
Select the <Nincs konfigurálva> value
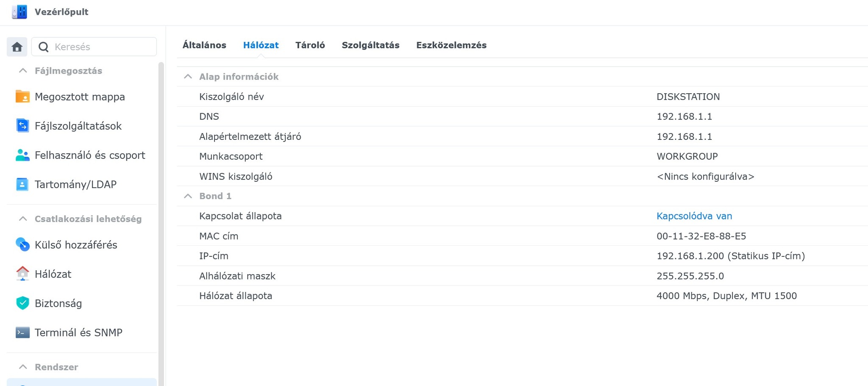click(706, 176)
